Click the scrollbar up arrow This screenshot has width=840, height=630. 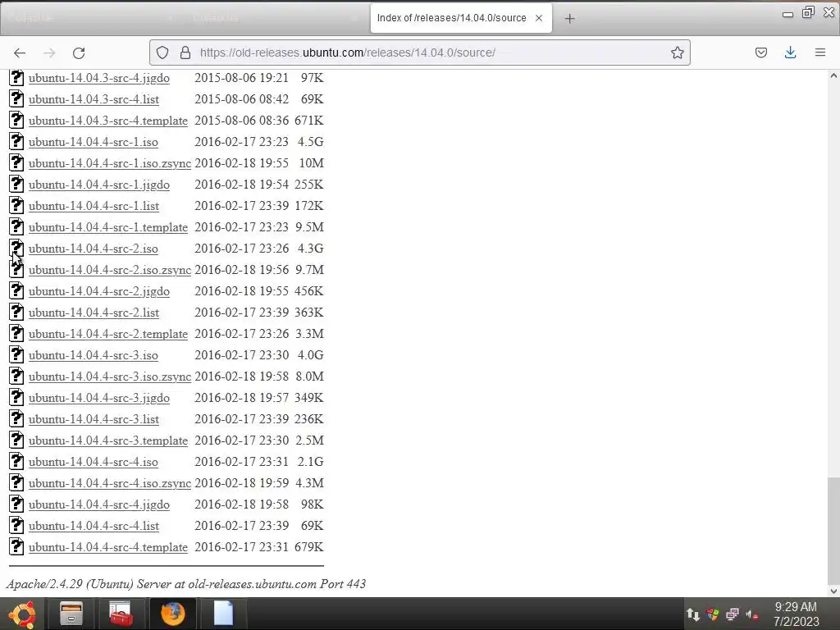(x=833, y=75)
